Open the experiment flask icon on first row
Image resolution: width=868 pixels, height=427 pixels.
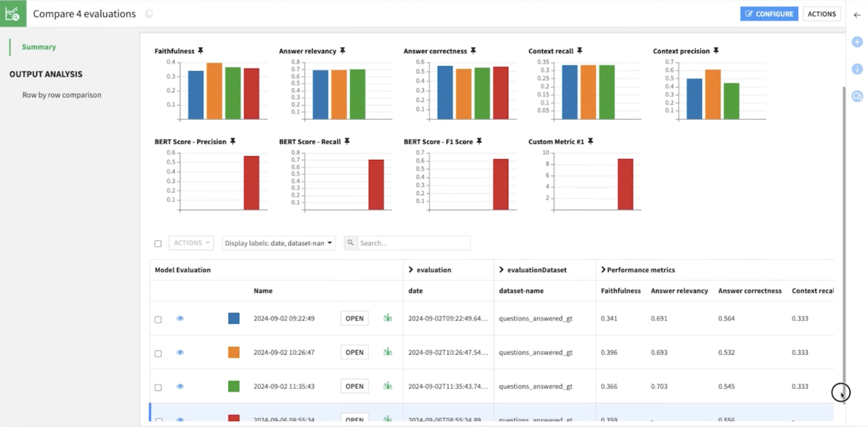387,318
